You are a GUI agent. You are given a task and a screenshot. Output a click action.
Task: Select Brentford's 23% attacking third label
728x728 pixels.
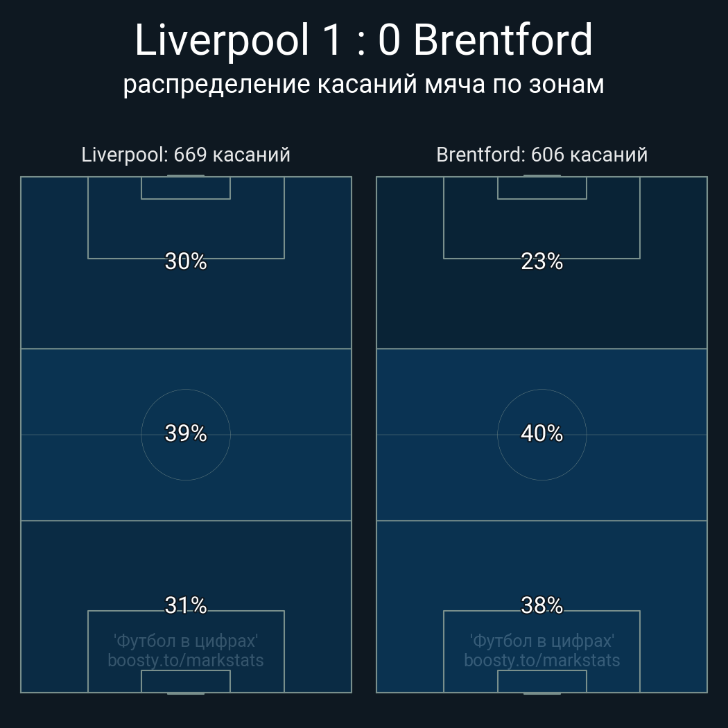tap(541, 261)
